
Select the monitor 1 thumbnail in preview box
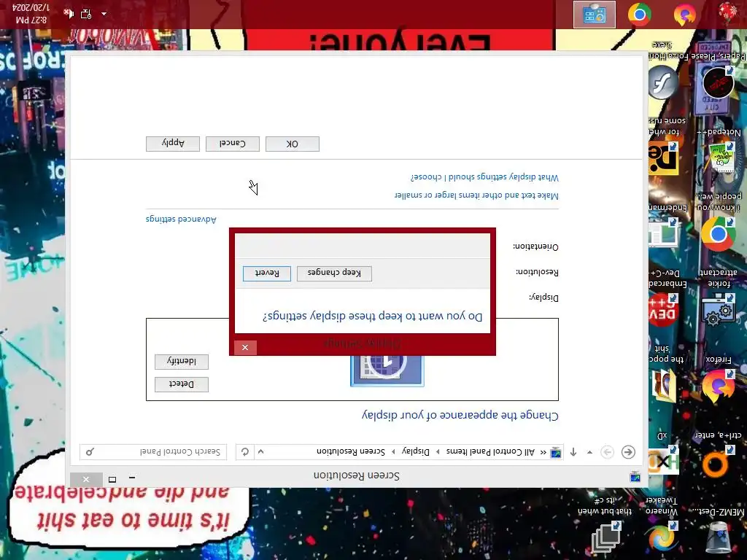(387, 371)
